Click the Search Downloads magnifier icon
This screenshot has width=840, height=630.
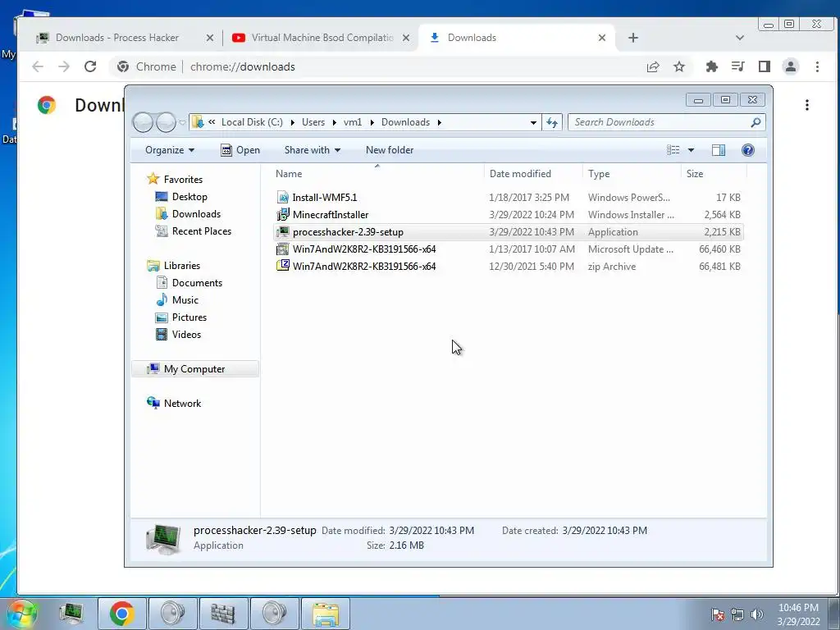[756, 122]
